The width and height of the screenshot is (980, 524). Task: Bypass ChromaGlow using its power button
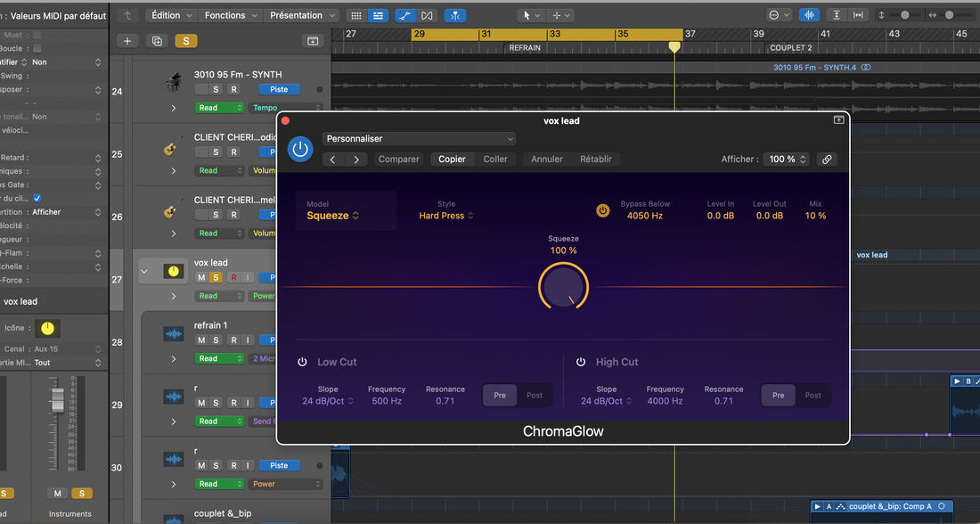click(x=300, y=149)
